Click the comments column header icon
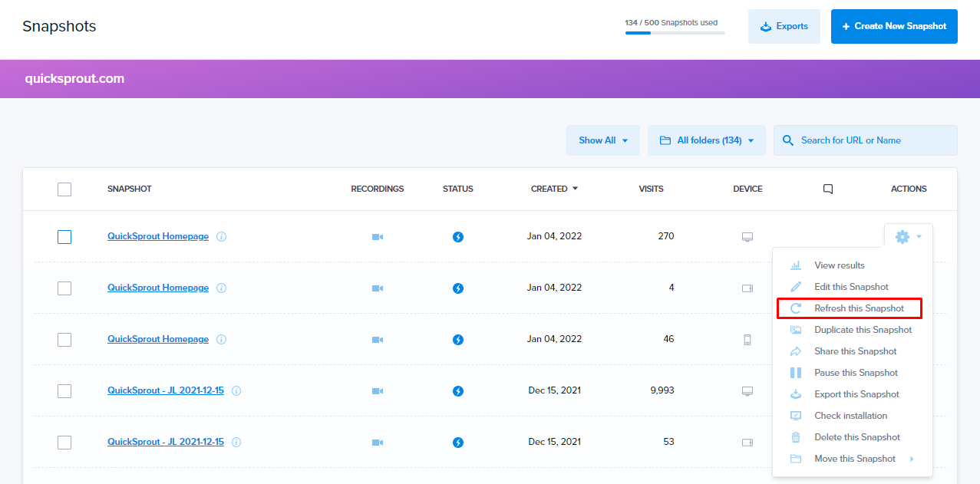The height and width of the screenshot is (484, 980). tap(828, 189)
